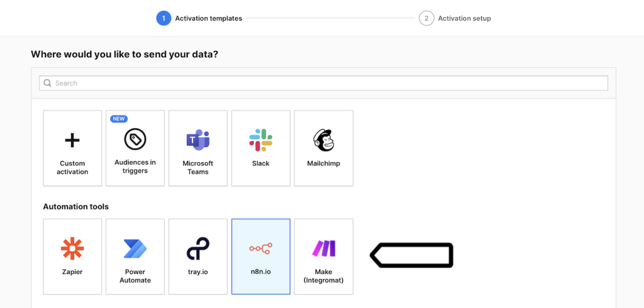This screenshot has width=644, height=308.
Task: Click the step 2 number circle
Action: (426, 19)
